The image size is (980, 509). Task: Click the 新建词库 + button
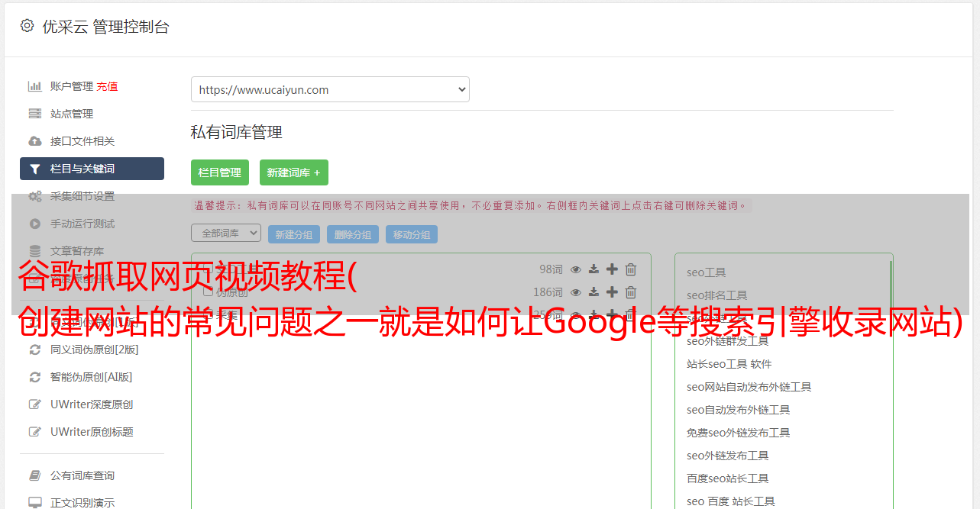pyautogui.click(x=294, y=172)
